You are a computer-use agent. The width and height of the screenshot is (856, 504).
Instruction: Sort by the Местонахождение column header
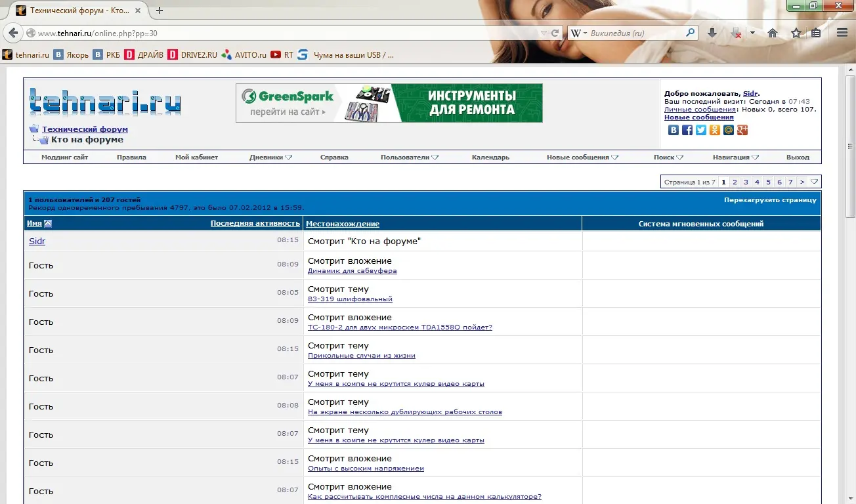[343, 224]
